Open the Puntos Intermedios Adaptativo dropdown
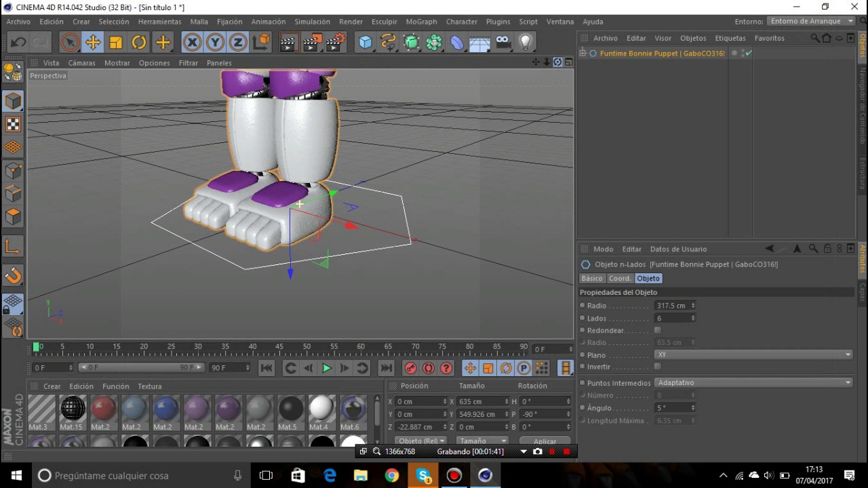Screen dimensions: 868x488 [753, 382]
